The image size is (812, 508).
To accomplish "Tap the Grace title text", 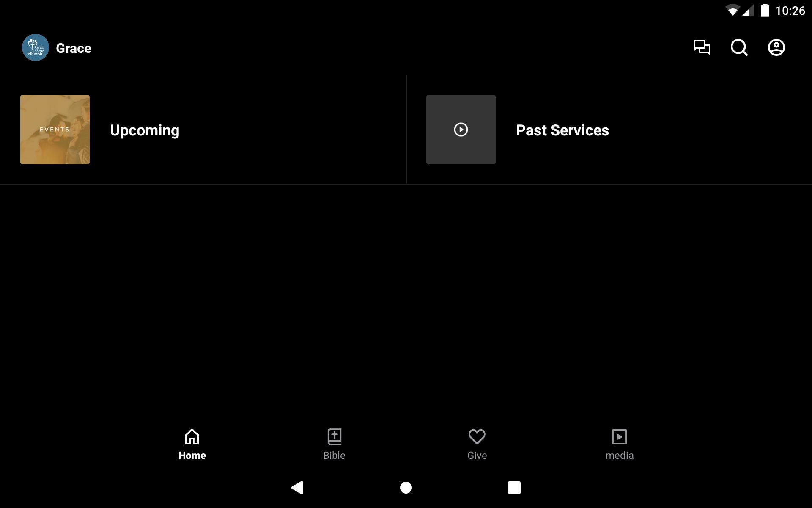I will click(74, 48).
